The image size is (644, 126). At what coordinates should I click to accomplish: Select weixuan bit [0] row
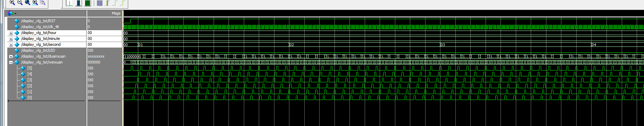(30, 98)
